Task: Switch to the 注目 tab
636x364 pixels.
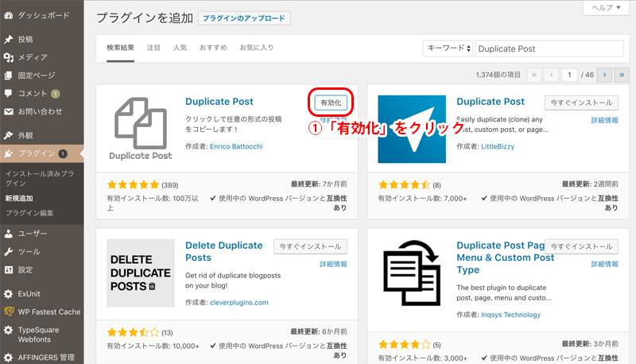Action: pos(153,48)
